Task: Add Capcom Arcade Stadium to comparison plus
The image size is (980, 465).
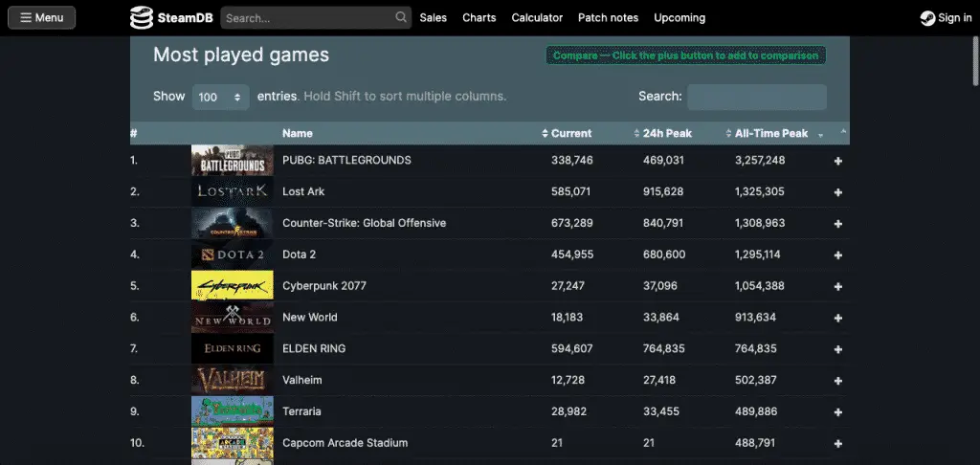Action: coord(838,444)
